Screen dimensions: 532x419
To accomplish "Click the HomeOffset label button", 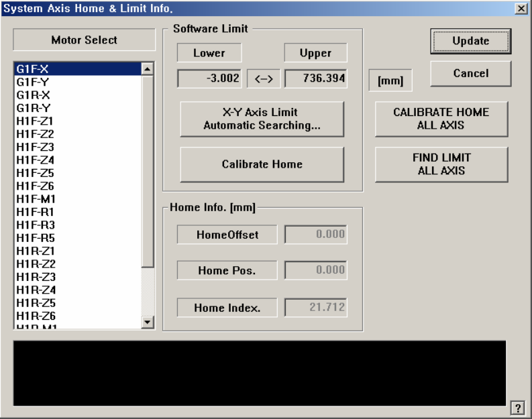I will click(227, 235).
